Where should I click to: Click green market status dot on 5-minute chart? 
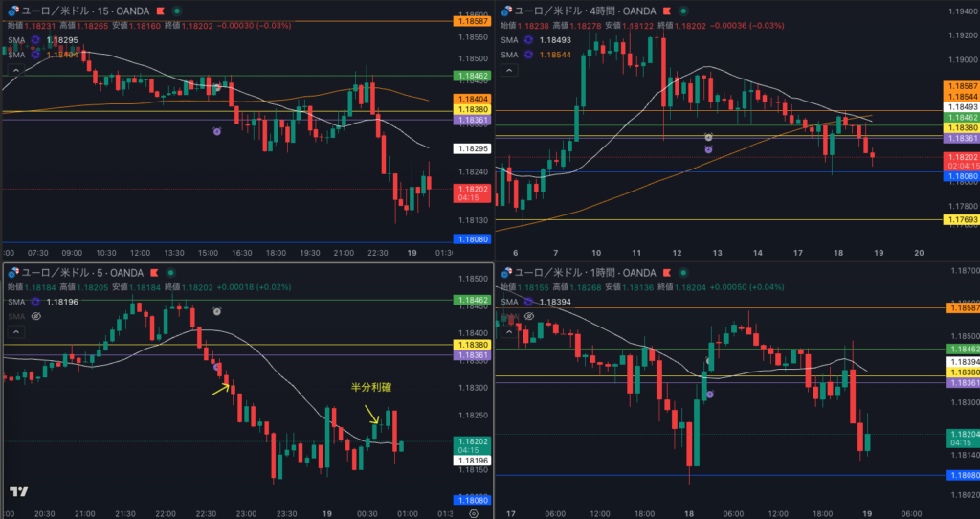tap(170, 273)
